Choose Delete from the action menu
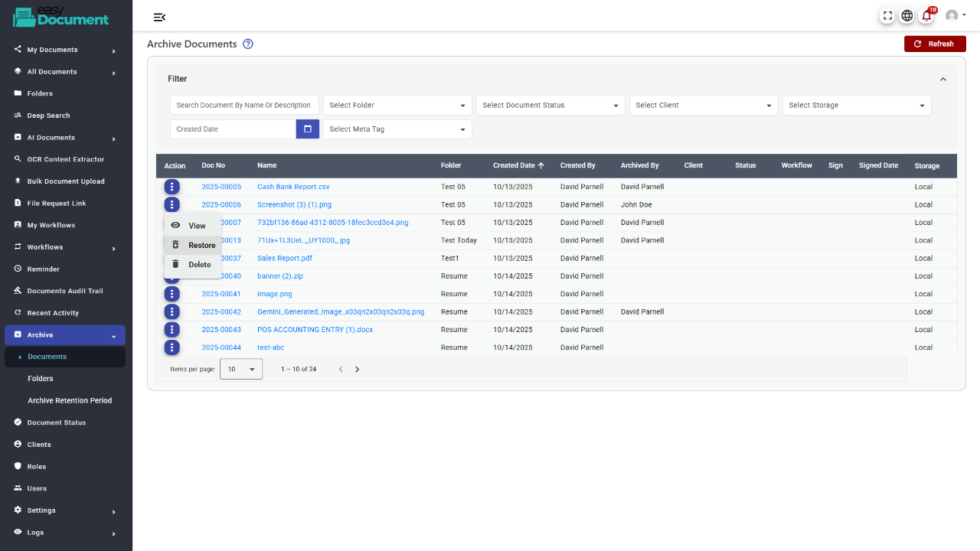Viewport: 980px width, 551px height. 193,264
